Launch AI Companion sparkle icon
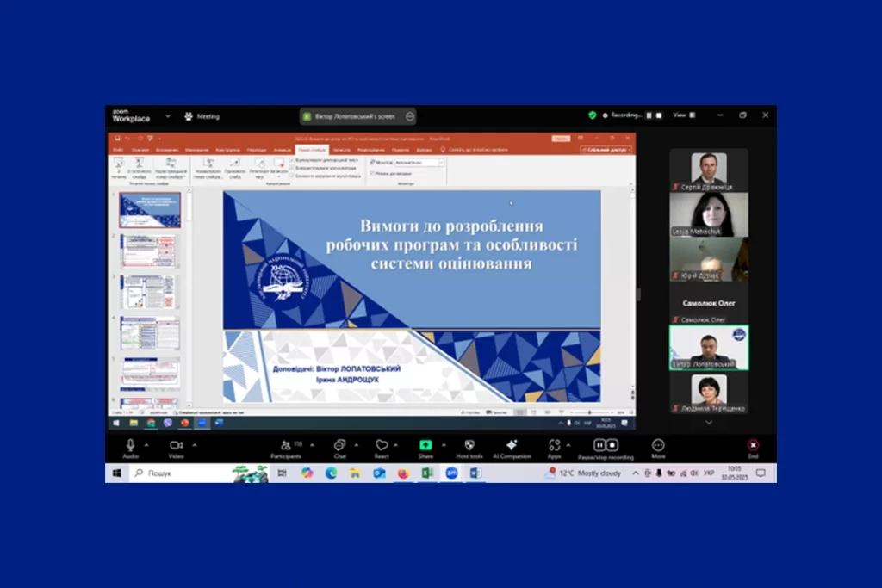Viewport: 882px width, 588px height. 512,444
